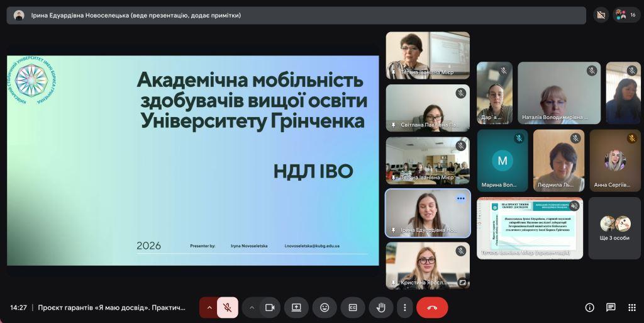Viewport: 644px width, 323px height.
Task: Click mute indicator on Наталія Володимирівна tile
Action: pos(592,71)
